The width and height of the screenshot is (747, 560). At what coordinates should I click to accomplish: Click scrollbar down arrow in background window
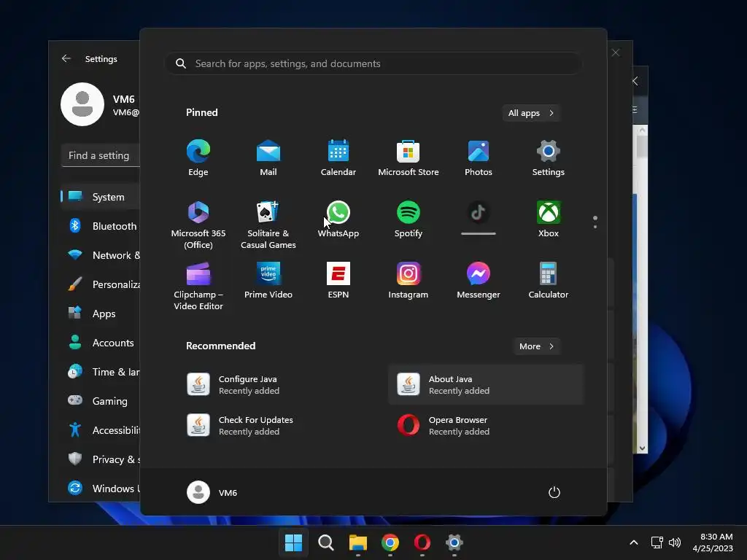pyautogui.click(x=642, y=448)
